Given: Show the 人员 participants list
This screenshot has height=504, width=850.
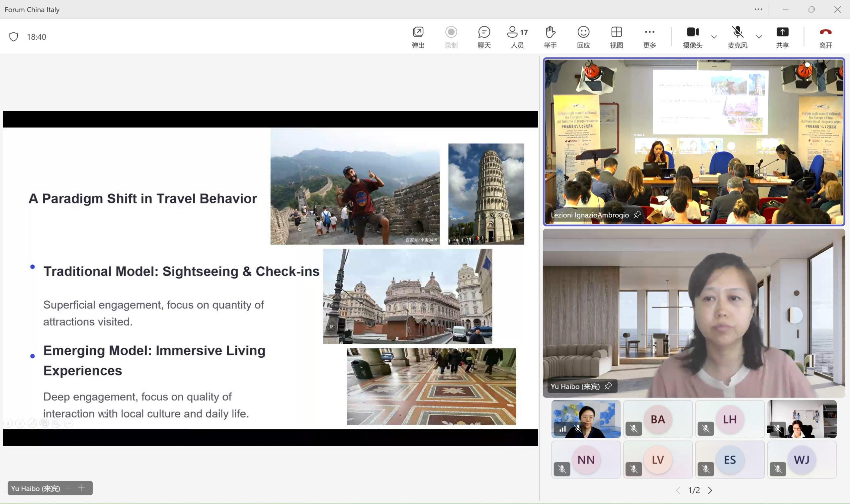Looking at the screenshot, I should [517, 37].
